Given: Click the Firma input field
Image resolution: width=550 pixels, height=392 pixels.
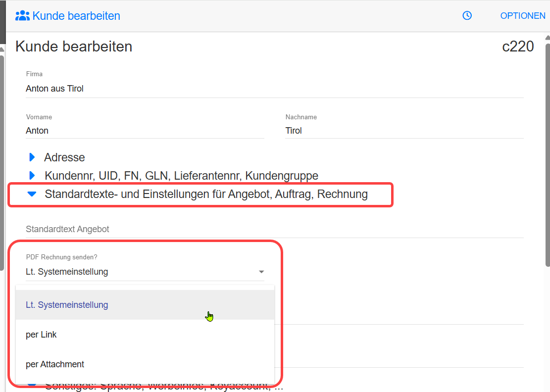Looking at the screenshot, I should point(274,89).
